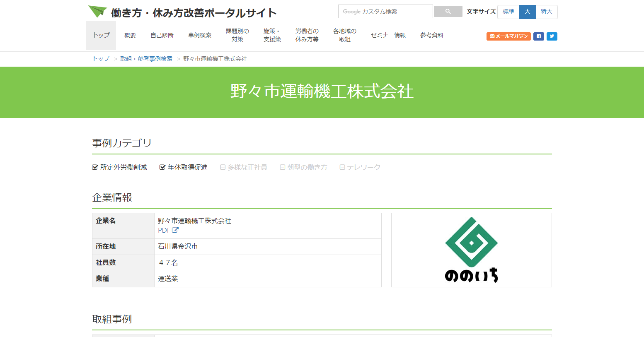Open the 施策・支援策 menu
This screenshot has width=644, height=337.
coord(272,35)
